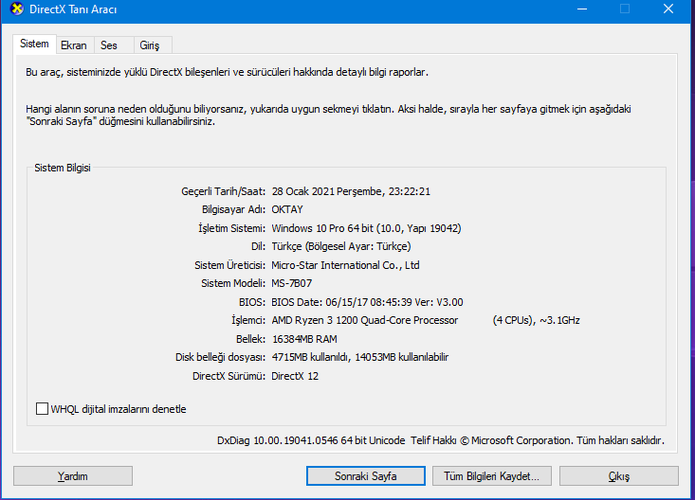Viewport: 695px width, 500px height.
Task: Enable WHQL dijital imzalarını denetle checkbox
Action: [x=42, y=409]
